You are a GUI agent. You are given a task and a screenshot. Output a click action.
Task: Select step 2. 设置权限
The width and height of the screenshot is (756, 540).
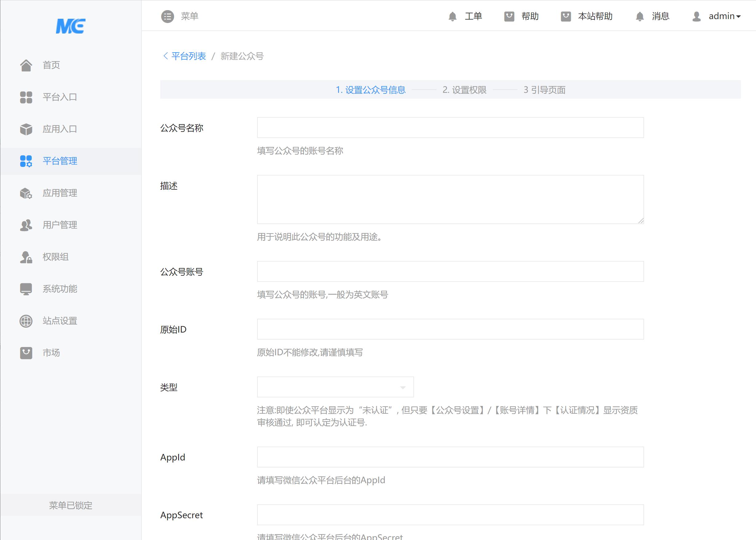[x=464, y=90]
